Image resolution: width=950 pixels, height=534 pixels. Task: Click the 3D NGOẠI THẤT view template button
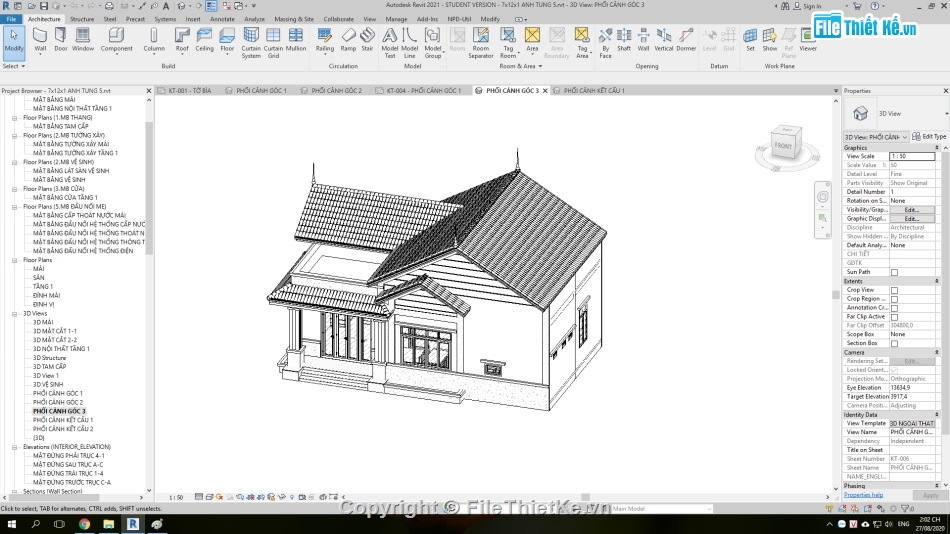click(x=912, y=424)
